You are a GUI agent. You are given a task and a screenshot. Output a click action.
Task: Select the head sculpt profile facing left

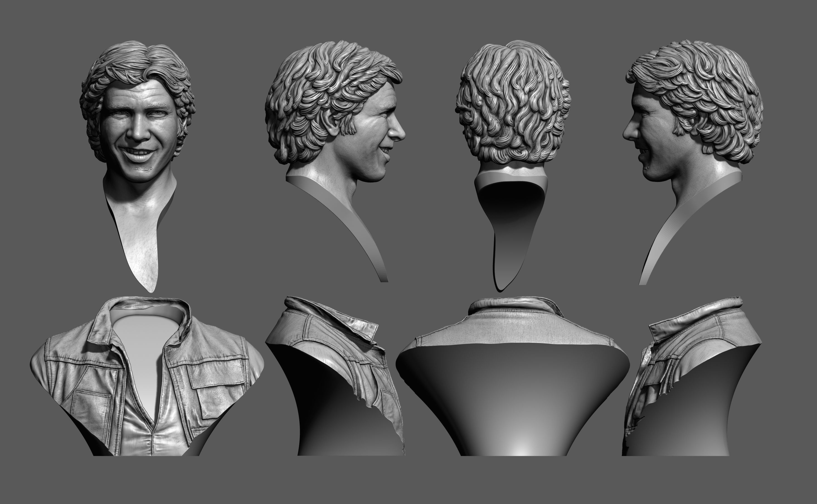[693, 162]
